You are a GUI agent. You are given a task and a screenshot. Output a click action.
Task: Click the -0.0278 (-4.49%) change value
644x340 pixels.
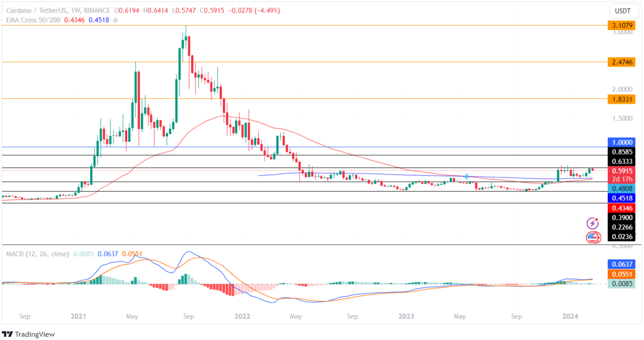(254, 11)
